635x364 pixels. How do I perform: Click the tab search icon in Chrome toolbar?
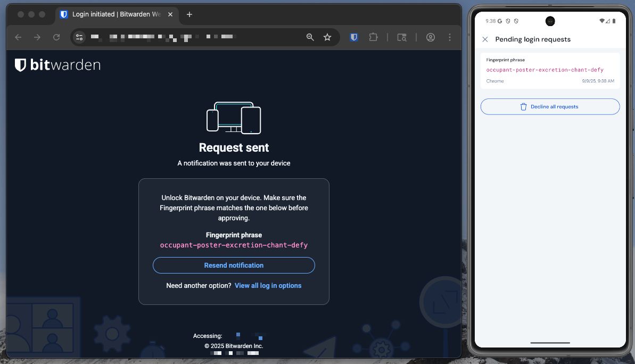tap(402, 37)
